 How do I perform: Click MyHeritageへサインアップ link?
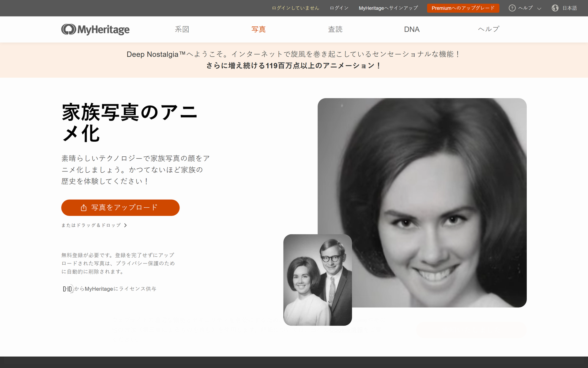coord(388,8)
